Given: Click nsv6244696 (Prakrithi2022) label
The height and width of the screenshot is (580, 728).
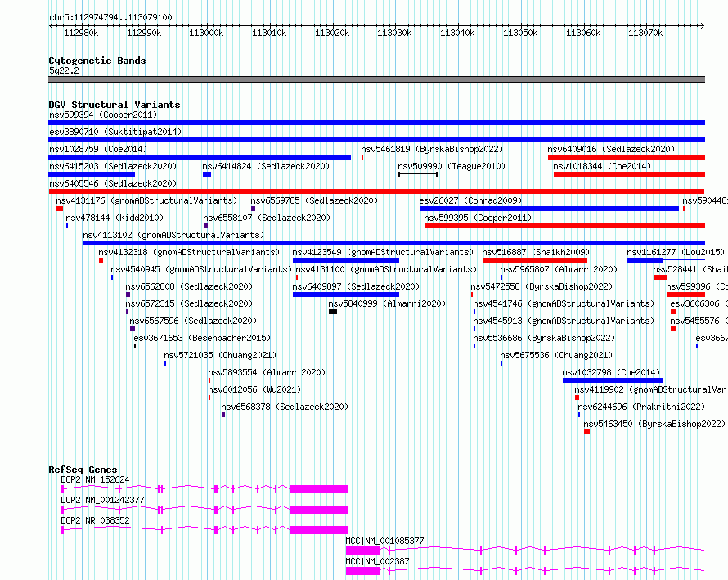Looking at the screenshot, I should pos(641,407).
